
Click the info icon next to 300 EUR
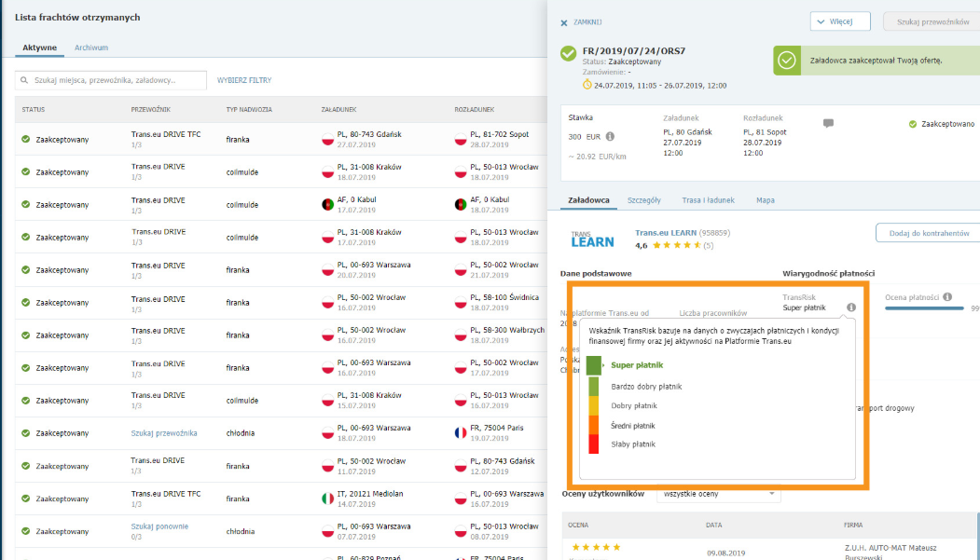610,137
